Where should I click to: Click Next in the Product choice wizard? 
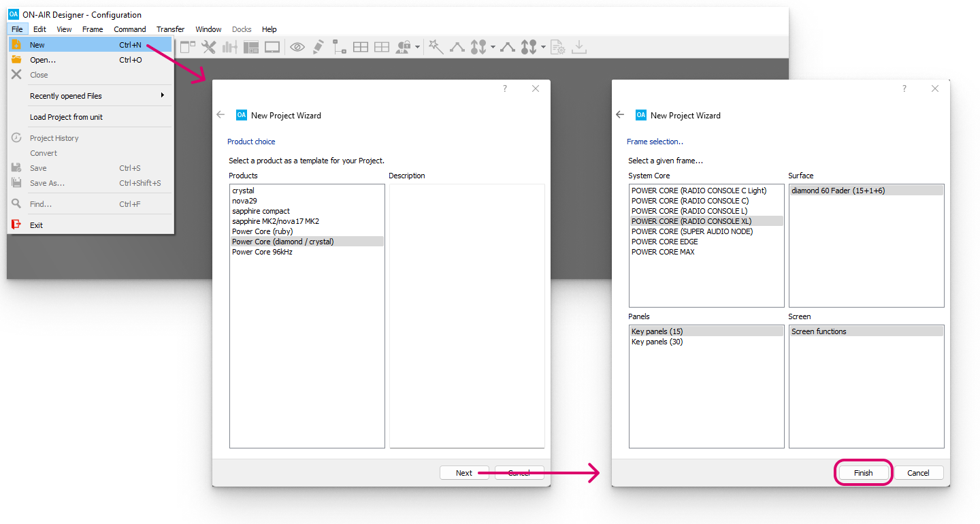pos(464,473)
